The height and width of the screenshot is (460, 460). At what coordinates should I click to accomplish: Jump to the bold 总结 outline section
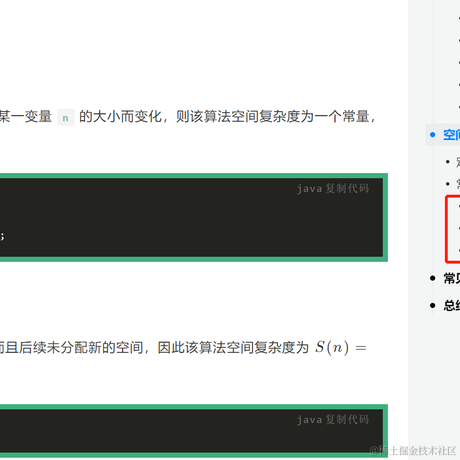point(451,305)
